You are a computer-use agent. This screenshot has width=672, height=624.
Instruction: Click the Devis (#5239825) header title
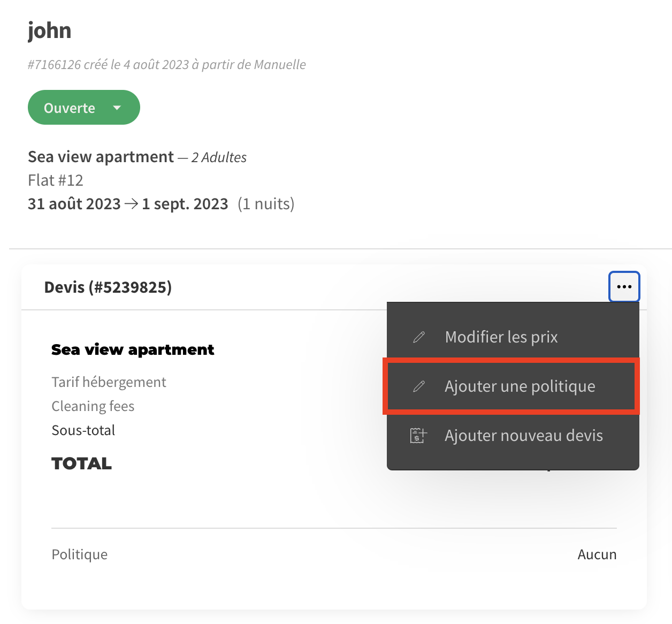pyautogui.click(x=108, y=287)
